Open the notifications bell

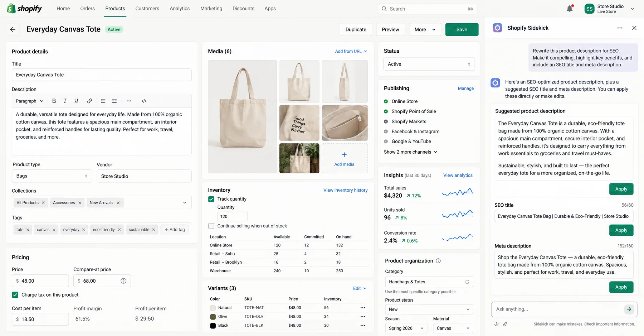(x=570, y=9)
